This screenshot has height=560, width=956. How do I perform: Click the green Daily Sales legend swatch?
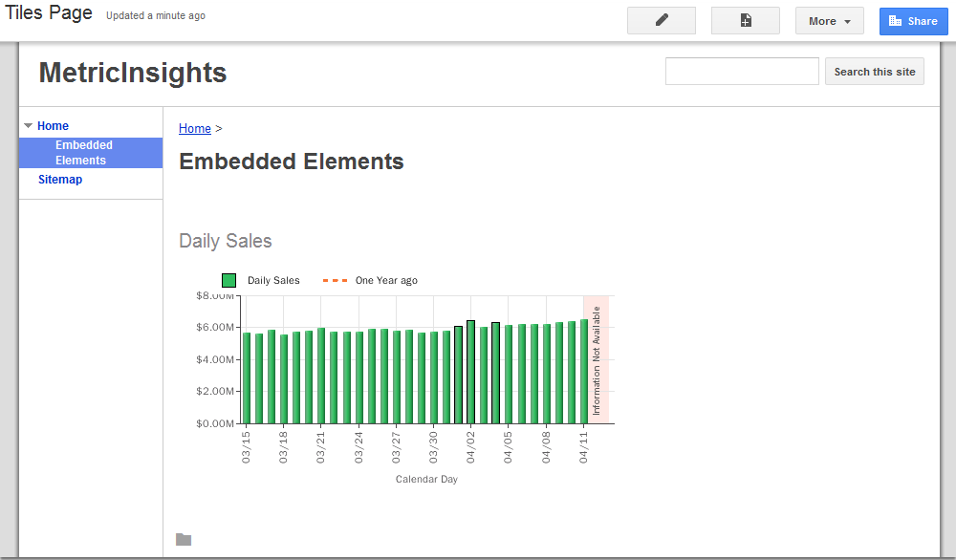point(229,281)
